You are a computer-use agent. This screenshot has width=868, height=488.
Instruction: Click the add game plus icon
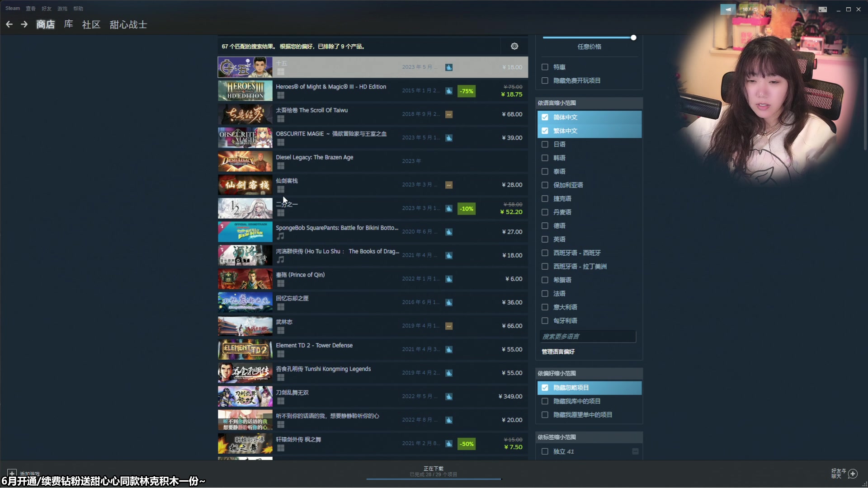pos(12,473)
